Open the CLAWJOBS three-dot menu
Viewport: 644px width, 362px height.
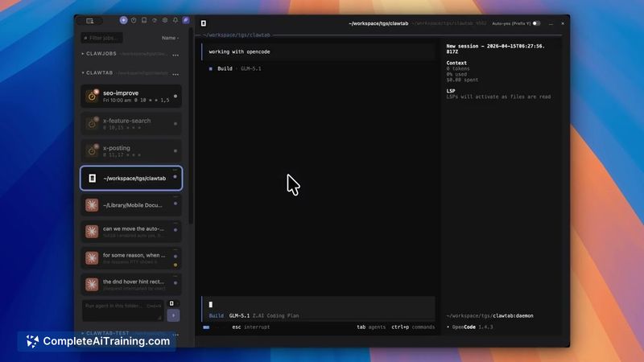coord(175,55)
